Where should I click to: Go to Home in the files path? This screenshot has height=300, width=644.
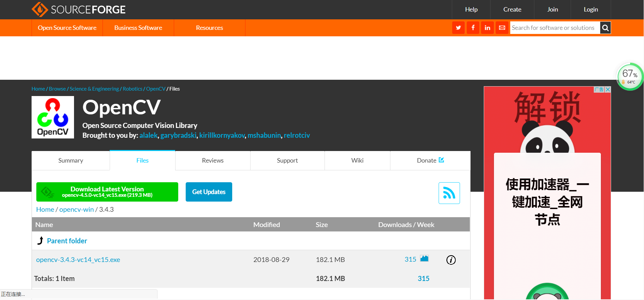click(45, 209)
